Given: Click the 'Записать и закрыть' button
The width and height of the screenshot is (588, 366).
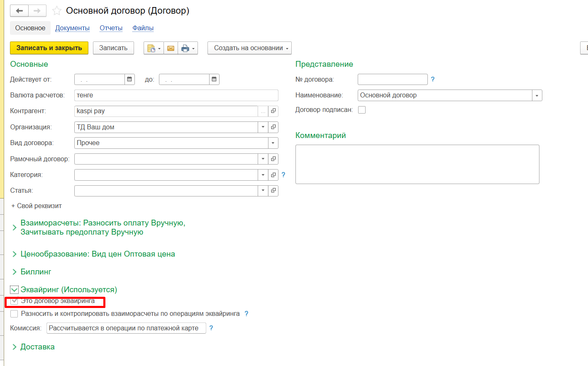Looking at the screenshot, I should [x=49, y=48].
